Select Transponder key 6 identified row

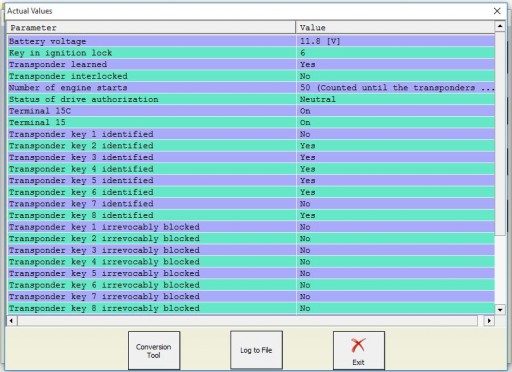pos(251,192)
